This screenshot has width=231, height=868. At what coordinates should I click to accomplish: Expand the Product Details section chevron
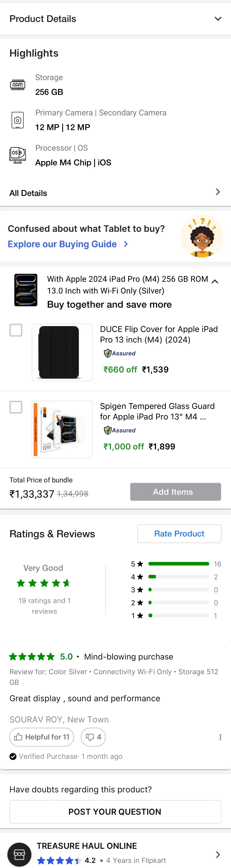click(x=218, y=19)
